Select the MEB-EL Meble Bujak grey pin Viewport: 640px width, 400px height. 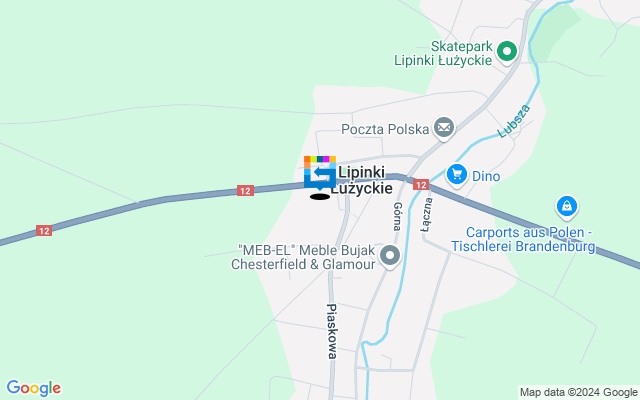pyautogui.click(x=390, y=257)
